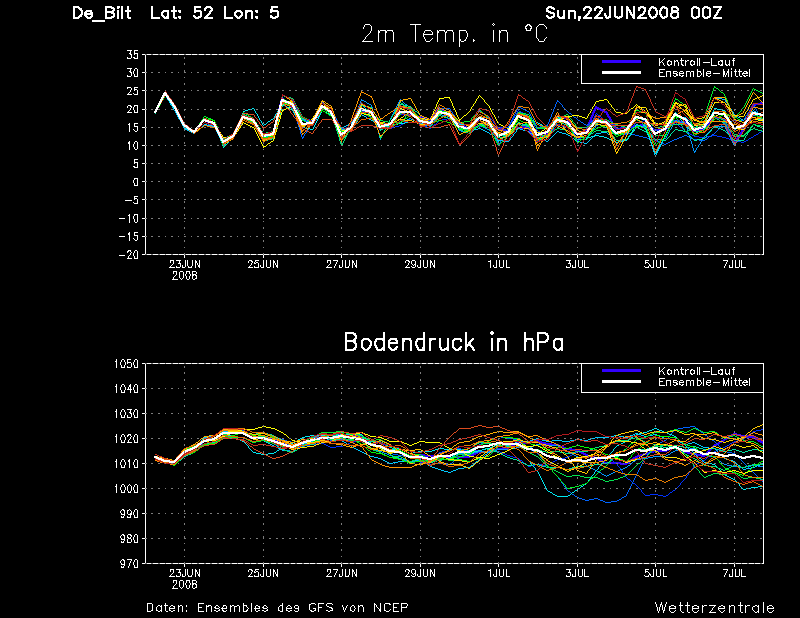Click the 7JUL tick on temperature chart axis
The image size is (800, 618).
734,265
